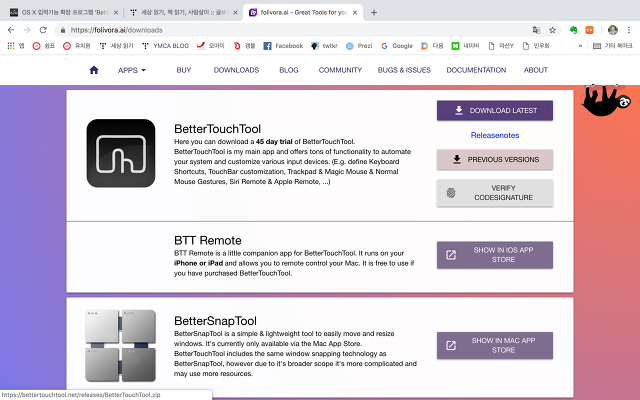Open the 유치원 bookmark
This screenshot has height=400, width=640.
[x=77, y=46]
